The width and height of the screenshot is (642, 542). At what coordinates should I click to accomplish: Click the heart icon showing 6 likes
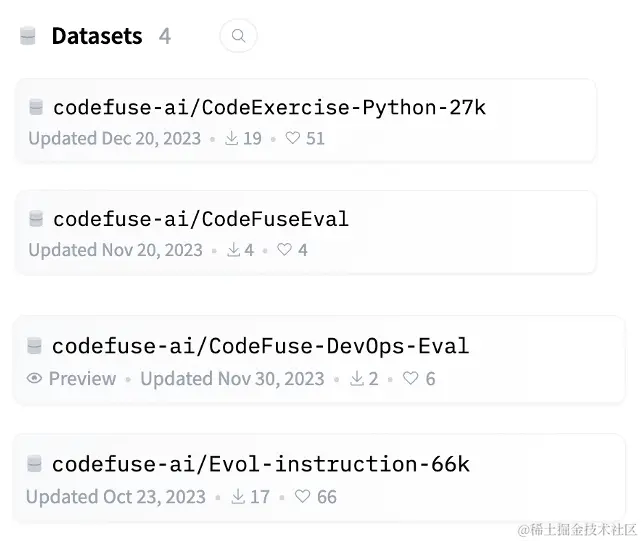pos(410,378)
